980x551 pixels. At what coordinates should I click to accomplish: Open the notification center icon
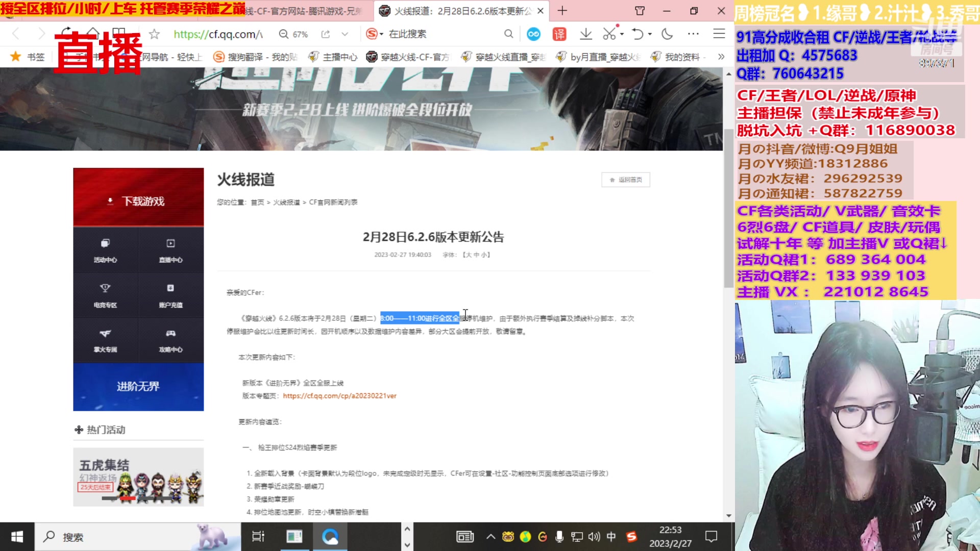click(x=711, y=537)
